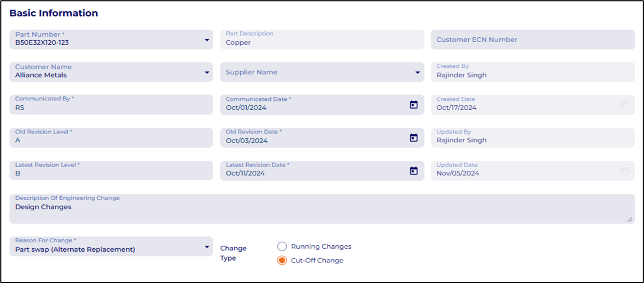Open the Communicated Date calendar picker
The width and height of the screenshot is (644, 283).
(413, 105)
